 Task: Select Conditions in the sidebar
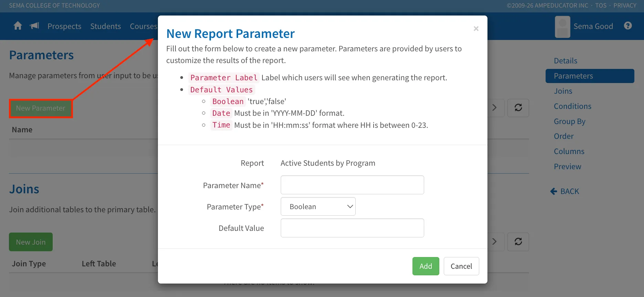tap(572, 106)
